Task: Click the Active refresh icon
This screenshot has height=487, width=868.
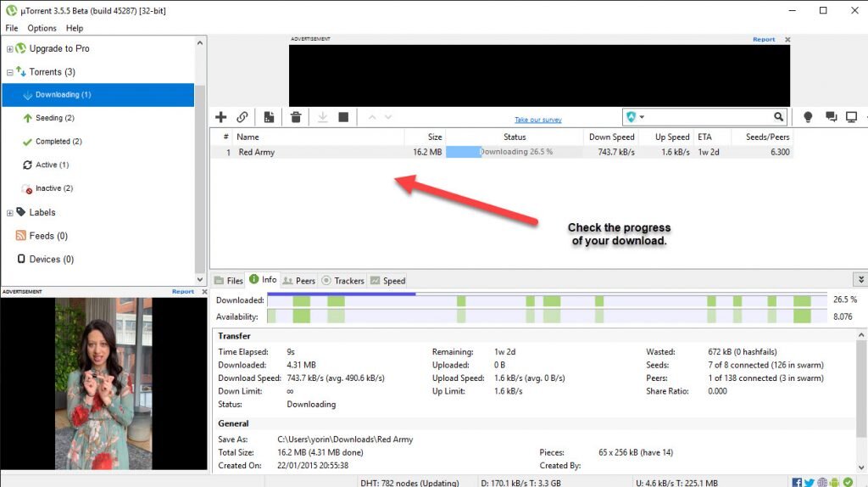Action: [27, 165]
